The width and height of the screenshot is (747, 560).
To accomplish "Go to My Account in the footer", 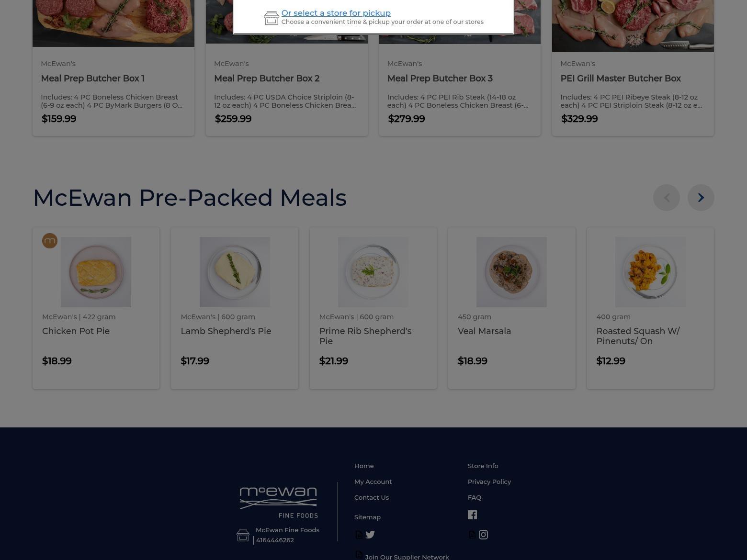I will coord(373,482).
